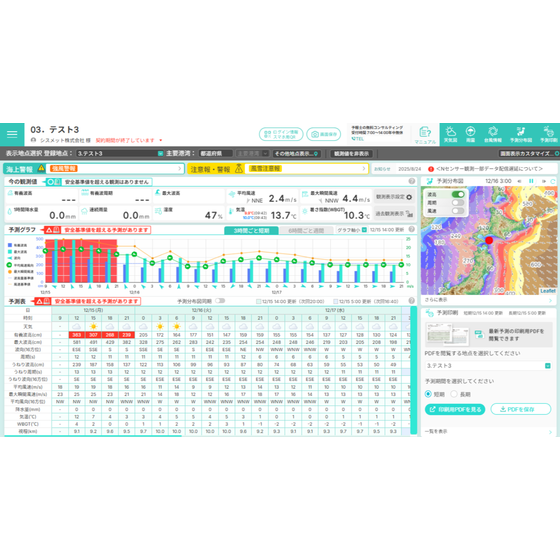Select the 短期 forecast period radio

[x=428, y=394]
